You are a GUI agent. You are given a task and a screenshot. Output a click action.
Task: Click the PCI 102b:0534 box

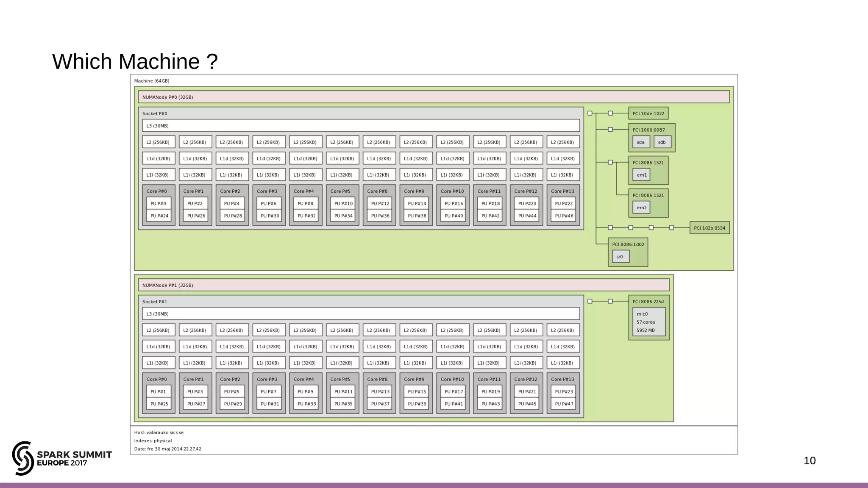[709, 228]
